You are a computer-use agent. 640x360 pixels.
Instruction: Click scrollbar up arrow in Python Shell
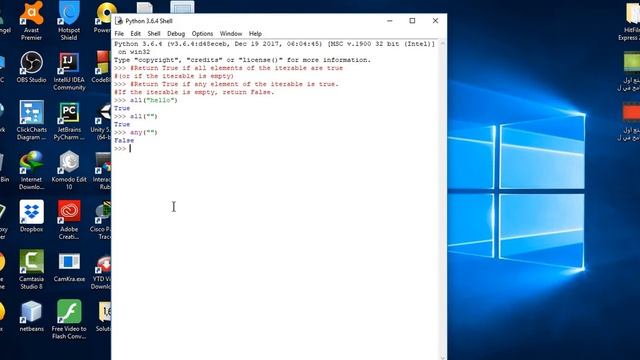(443, 43)
